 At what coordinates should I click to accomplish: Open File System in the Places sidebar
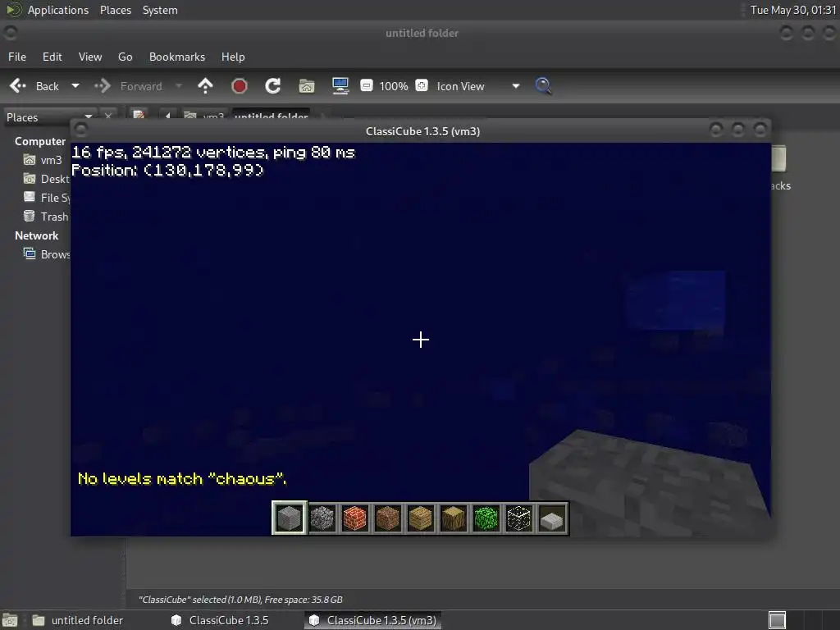46,198
